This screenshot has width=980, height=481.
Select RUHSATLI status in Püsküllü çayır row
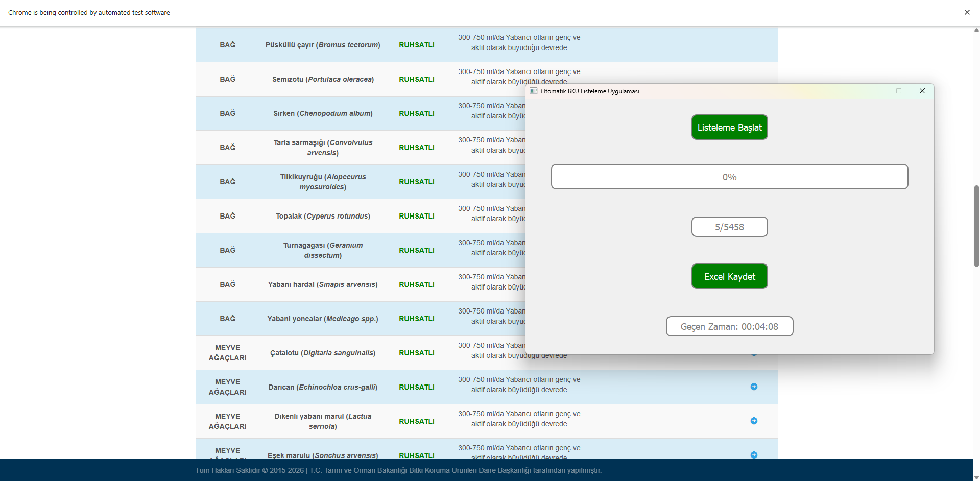pyautogui.click(x=416, y=45)
